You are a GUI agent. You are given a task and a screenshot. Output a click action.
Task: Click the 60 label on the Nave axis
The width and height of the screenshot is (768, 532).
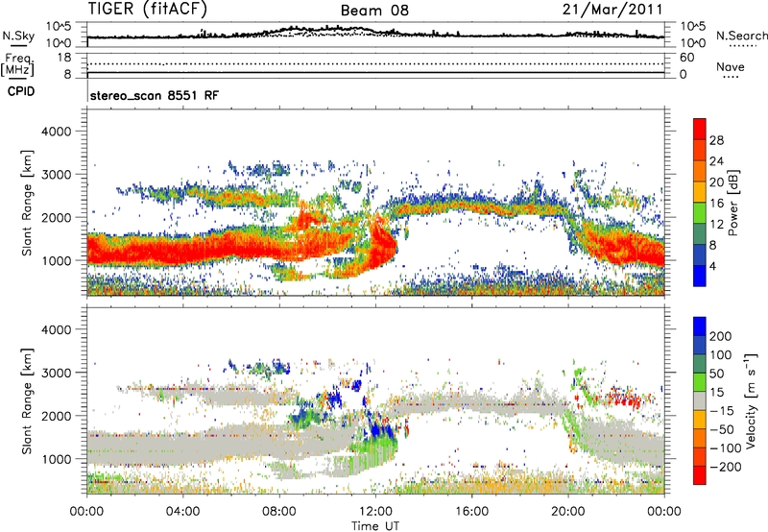pos(686,58)
